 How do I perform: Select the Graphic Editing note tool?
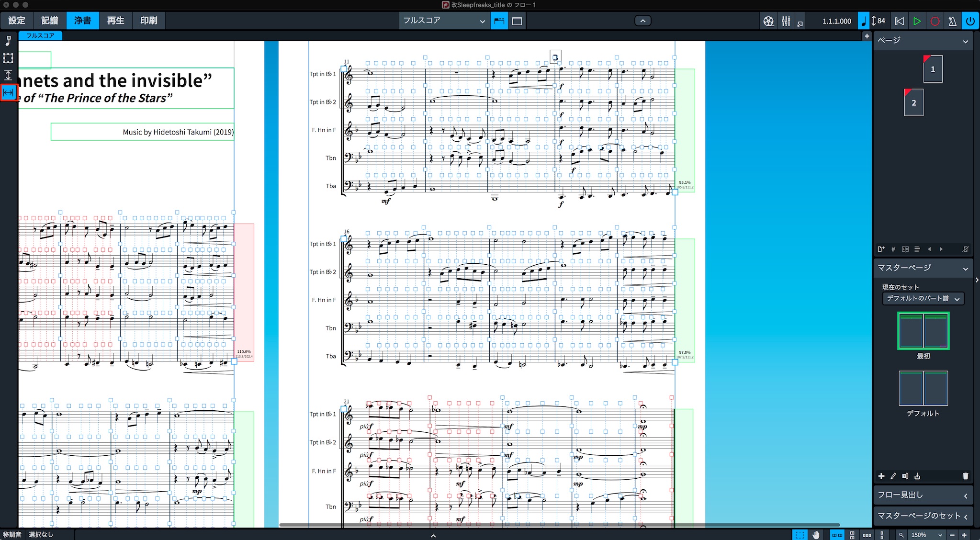point(8,41)
